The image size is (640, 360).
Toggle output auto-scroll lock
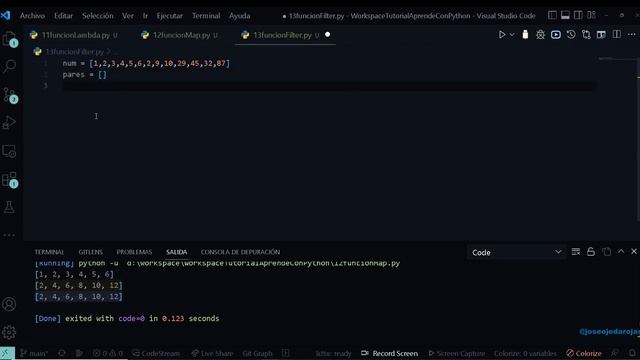591,252
